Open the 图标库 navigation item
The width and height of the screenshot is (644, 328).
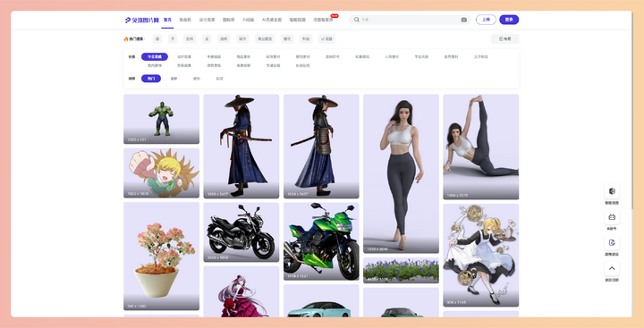coord(228,20)
